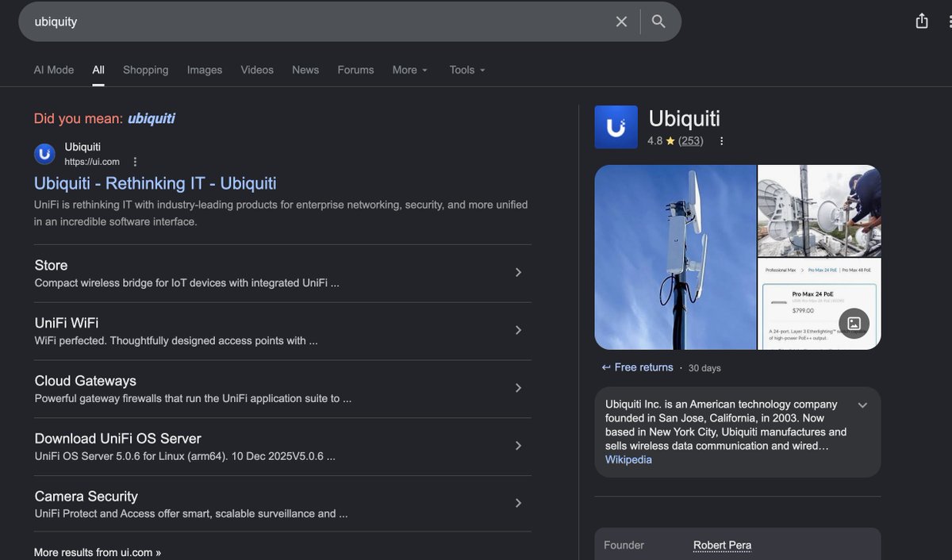This screenshot has width=952, height=560.
Task: Open the large antenna tower photo
Action: click(675, 257)
